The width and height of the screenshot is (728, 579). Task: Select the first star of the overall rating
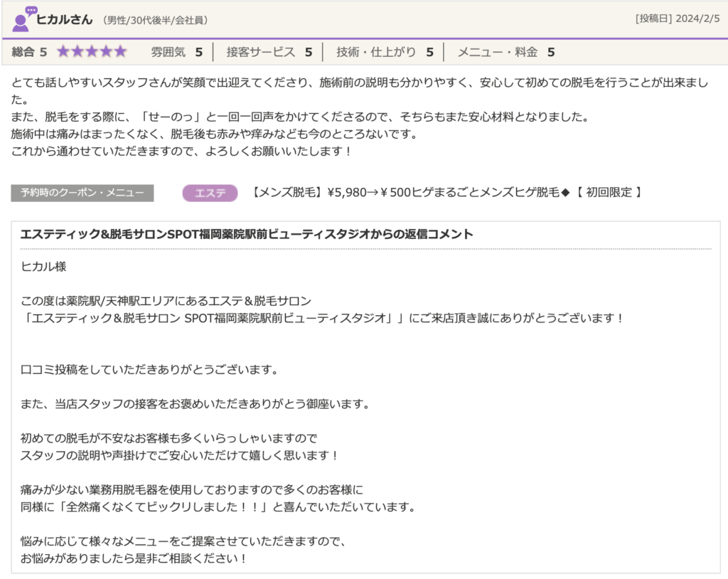(64, 51)
